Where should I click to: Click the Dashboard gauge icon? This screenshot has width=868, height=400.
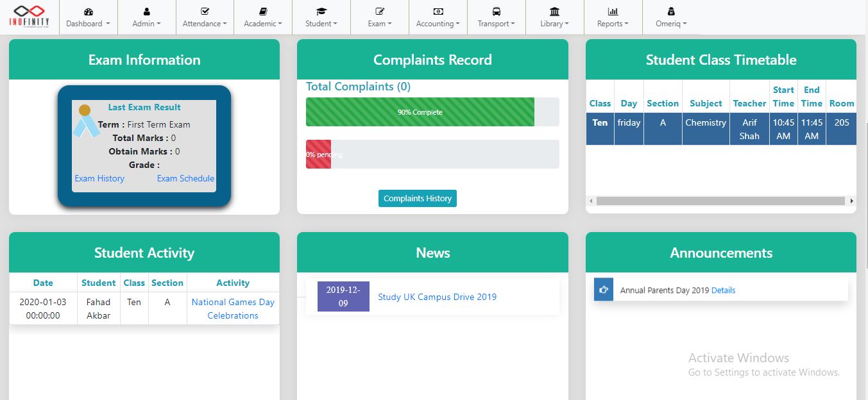pos(89,12)
